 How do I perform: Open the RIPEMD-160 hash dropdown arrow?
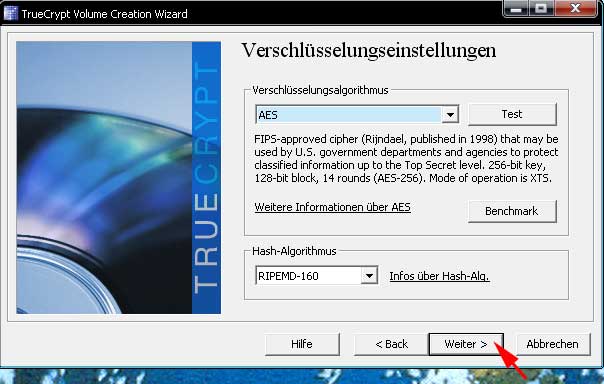pos(369,276)
